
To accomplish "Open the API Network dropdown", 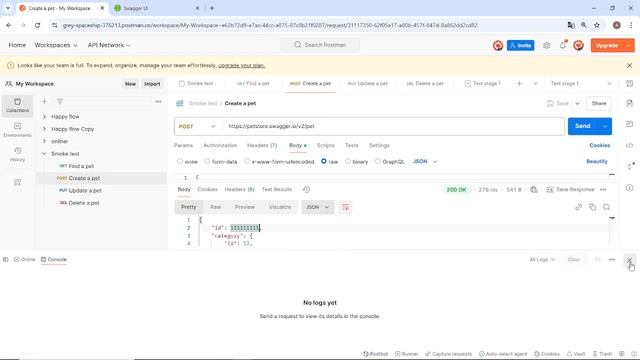I will [x=109, y=45].
